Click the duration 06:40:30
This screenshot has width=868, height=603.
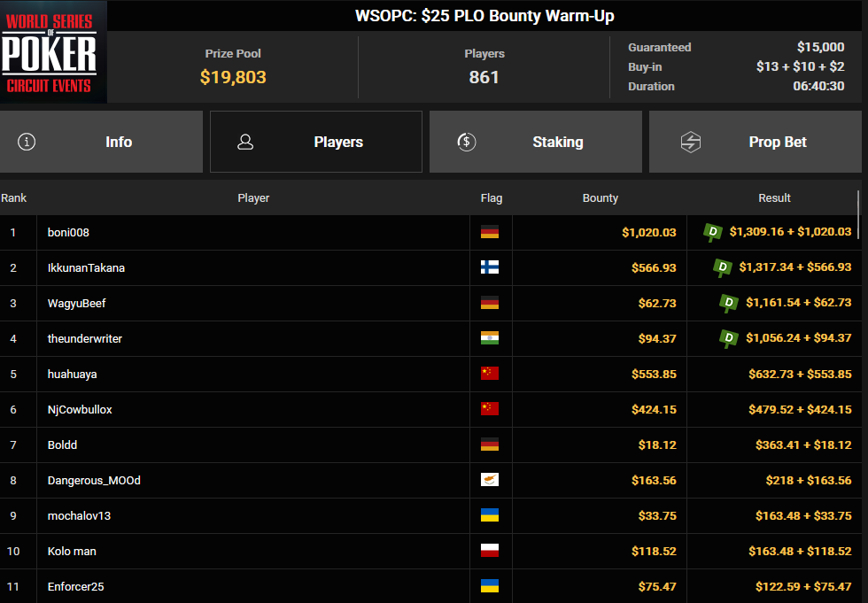818,86
